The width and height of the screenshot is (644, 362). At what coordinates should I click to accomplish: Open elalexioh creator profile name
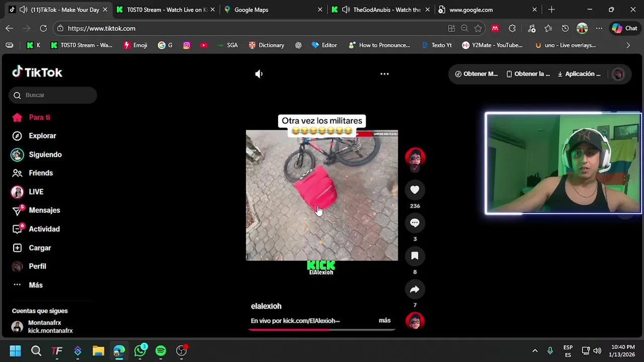(266, 306)
